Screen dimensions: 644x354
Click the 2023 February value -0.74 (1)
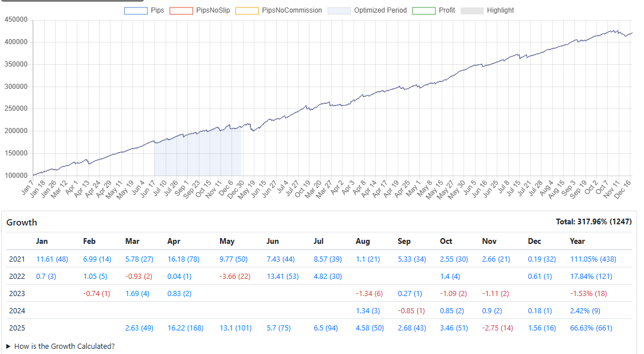pos(96,294)
